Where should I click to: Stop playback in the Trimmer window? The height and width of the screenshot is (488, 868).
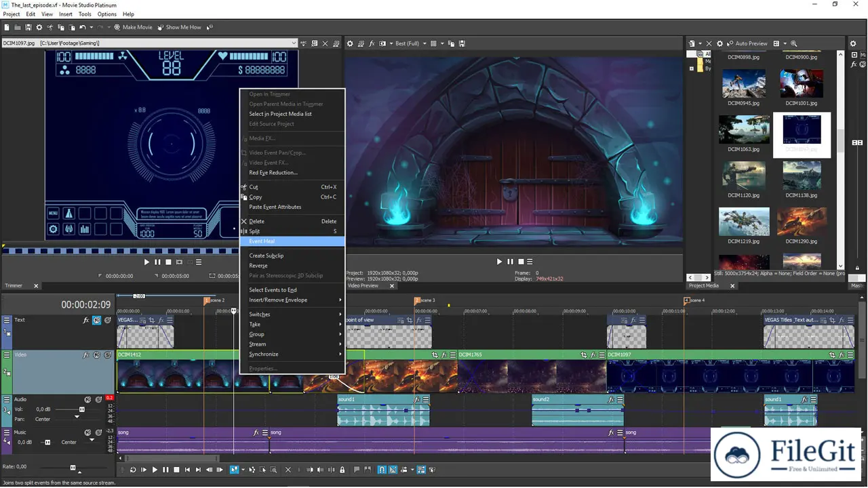[x=168, y=262]
